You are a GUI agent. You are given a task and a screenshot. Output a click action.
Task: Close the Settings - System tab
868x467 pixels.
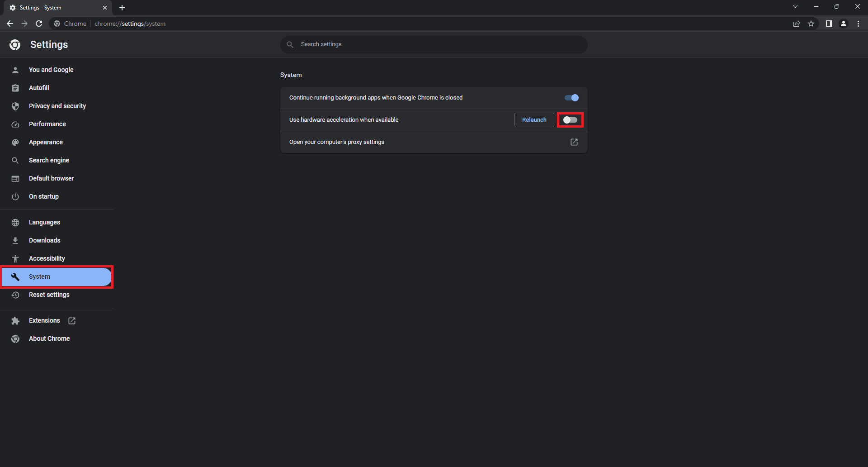coord(105,8)
